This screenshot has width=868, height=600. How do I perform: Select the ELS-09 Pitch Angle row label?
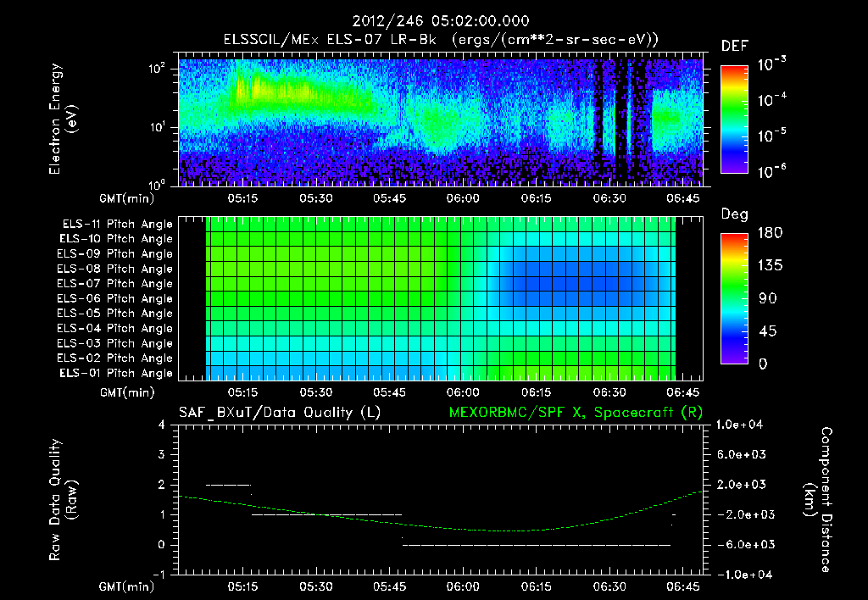(114, 254)
